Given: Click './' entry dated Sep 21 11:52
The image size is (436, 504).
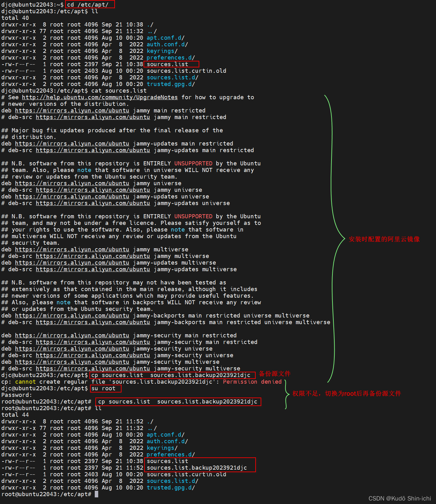Looking at the screenshot, I should [x=150, y=421].
